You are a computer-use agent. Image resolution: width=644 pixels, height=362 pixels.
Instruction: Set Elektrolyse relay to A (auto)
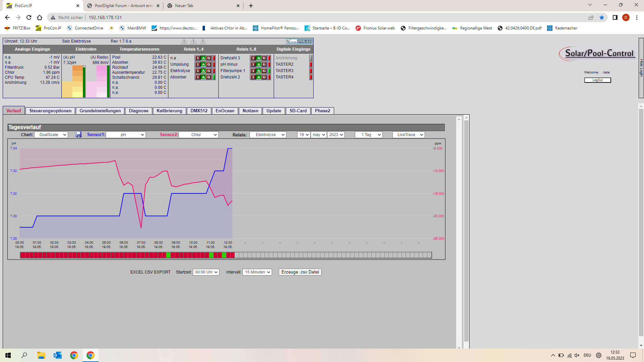[203, 71]
